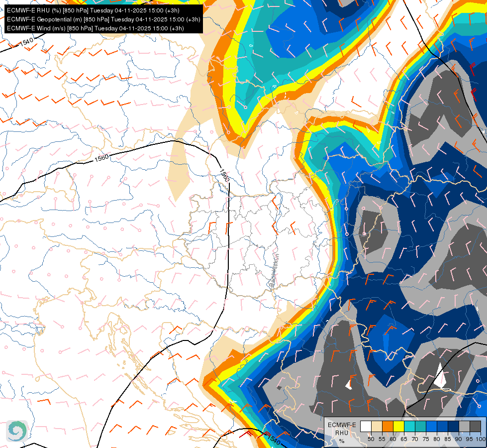Screen dimensions: 487x448
Task: Select the yellow legend swatch for 60-65%
Action: (399, 427)
